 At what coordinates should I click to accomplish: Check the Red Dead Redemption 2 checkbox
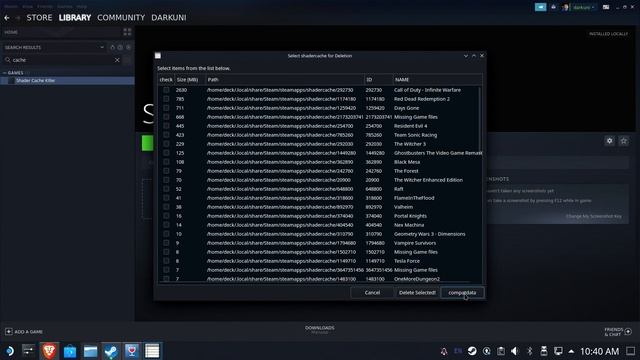pyautogui.click(x=166, y=99)
